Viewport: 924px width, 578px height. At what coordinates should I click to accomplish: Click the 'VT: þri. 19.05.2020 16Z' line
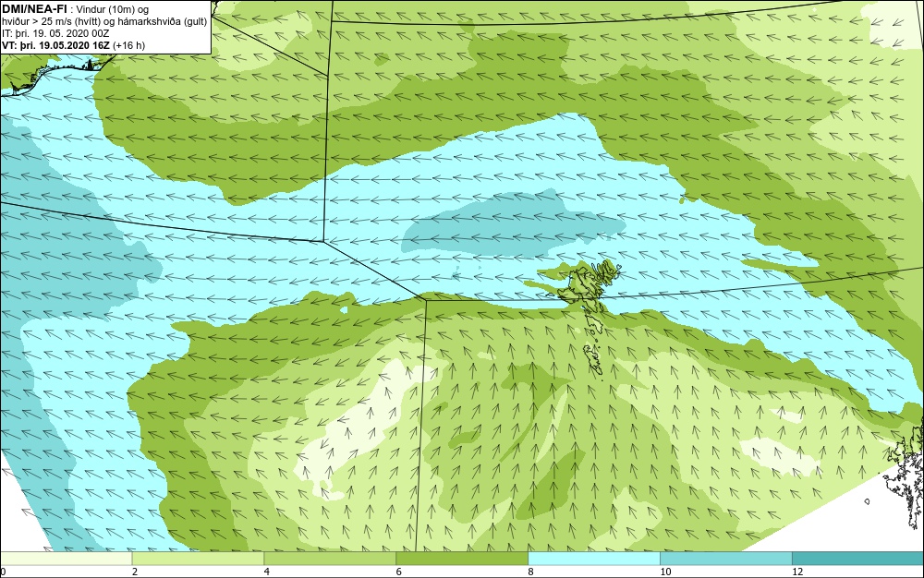pos(56,45)
